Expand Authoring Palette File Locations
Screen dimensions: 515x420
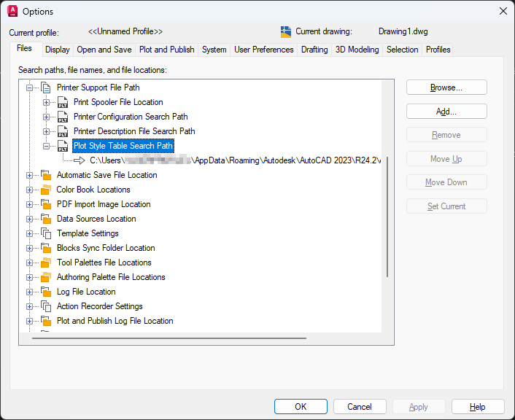pos(30,278)
